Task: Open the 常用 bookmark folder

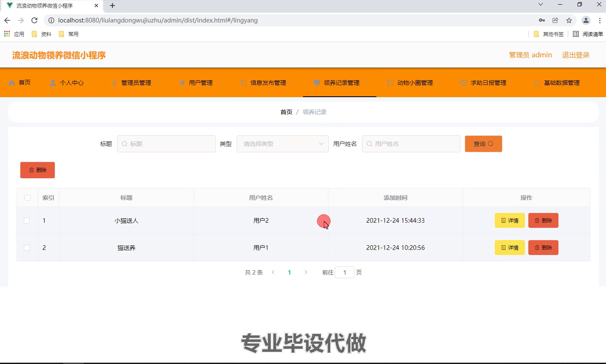Action: click(x=69, y=34)
